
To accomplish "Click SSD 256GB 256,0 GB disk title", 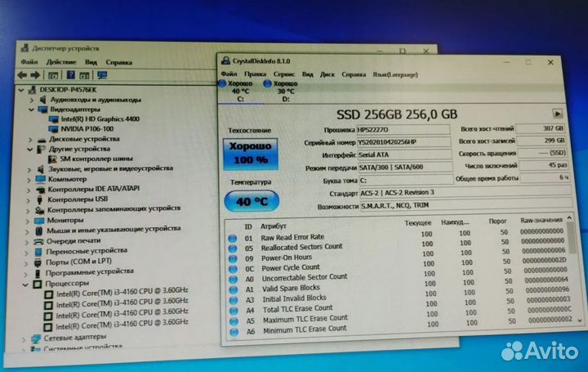I will pyautogui.click(x=397, y=114).
